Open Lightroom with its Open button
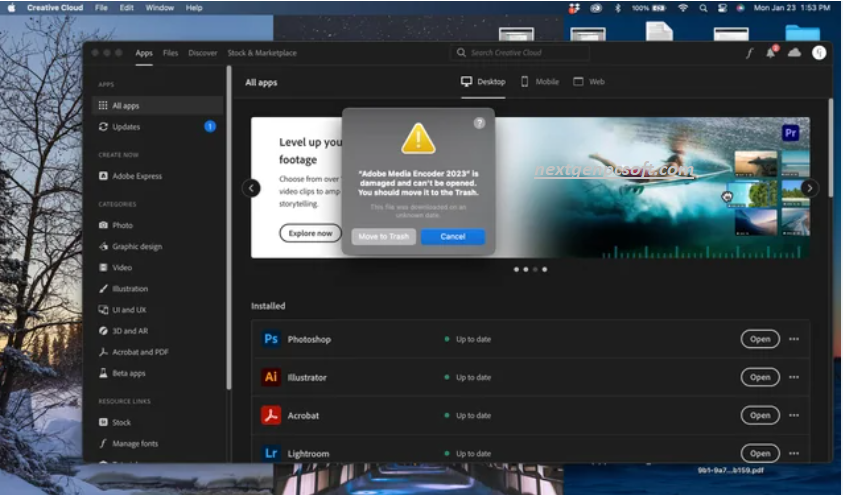 [x=760, y=453]
